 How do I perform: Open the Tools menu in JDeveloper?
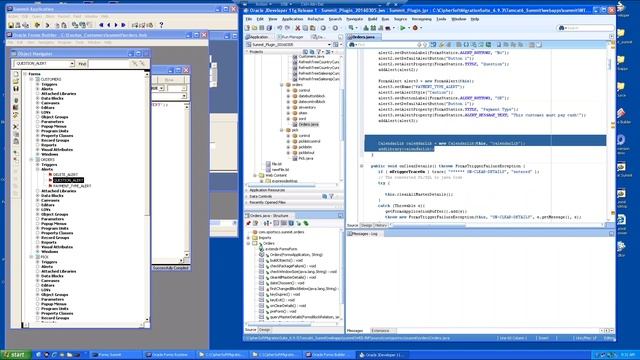pyautogui.click(x=441, y=19)
